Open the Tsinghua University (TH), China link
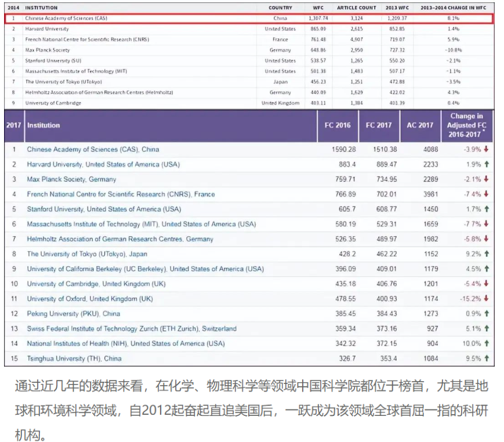The width and height of the screenshot is (504, 442). 74,358
